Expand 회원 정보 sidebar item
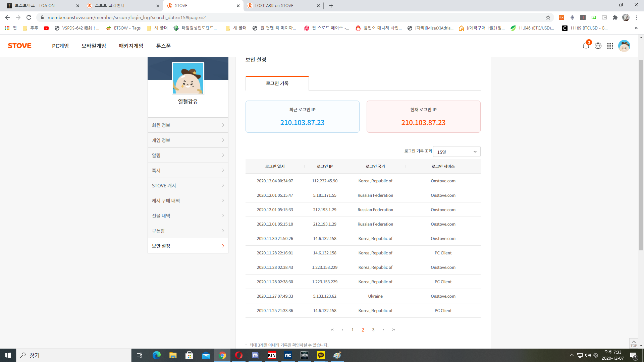Screen dimensions: 644x362 tap(188, 125)
